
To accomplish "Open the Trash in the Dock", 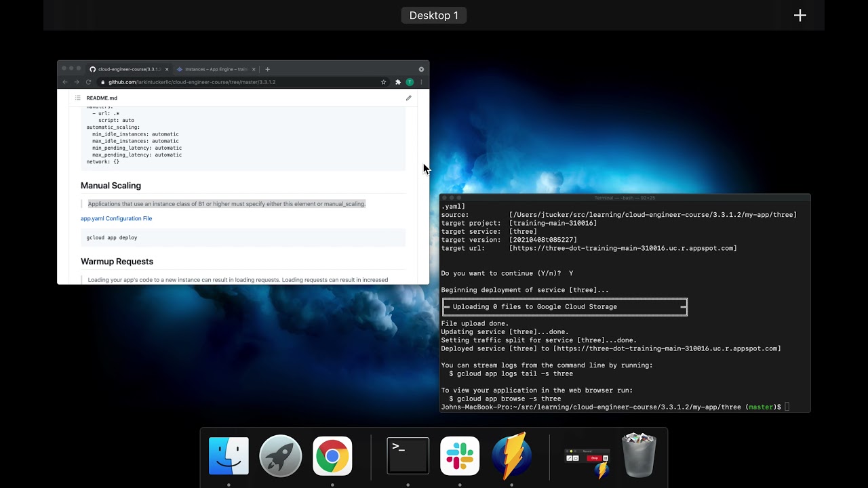I will point(639,455).
